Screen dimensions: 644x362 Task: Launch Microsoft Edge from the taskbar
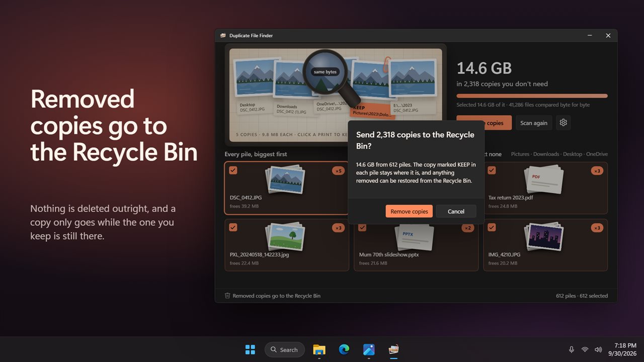[x=344, y=349]
